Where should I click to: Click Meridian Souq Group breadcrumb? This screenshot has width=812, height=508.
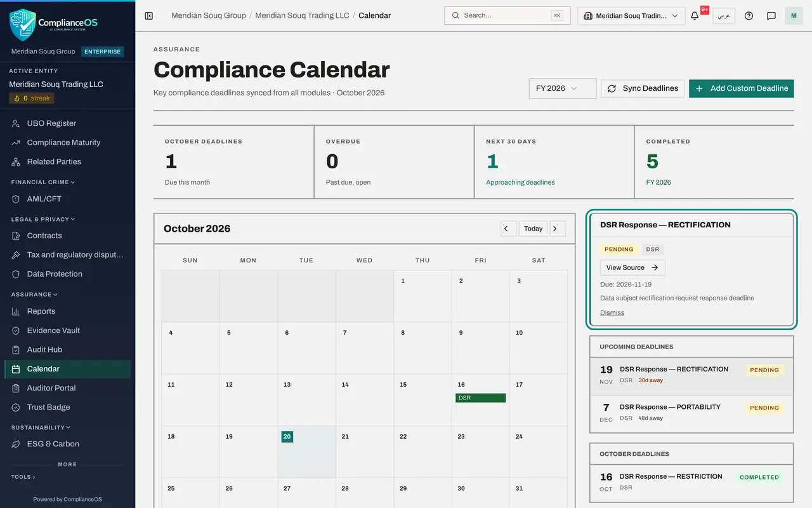pos(209,15)
